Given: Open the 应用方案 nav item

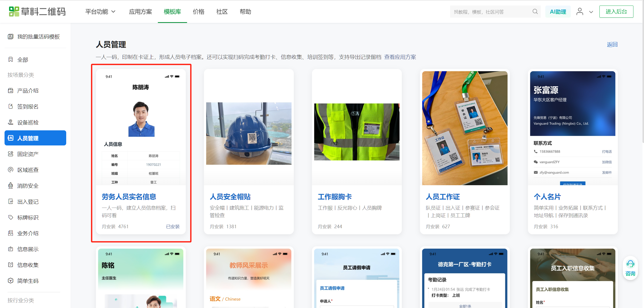Looking at the screenshot, I should coord(140,12).
